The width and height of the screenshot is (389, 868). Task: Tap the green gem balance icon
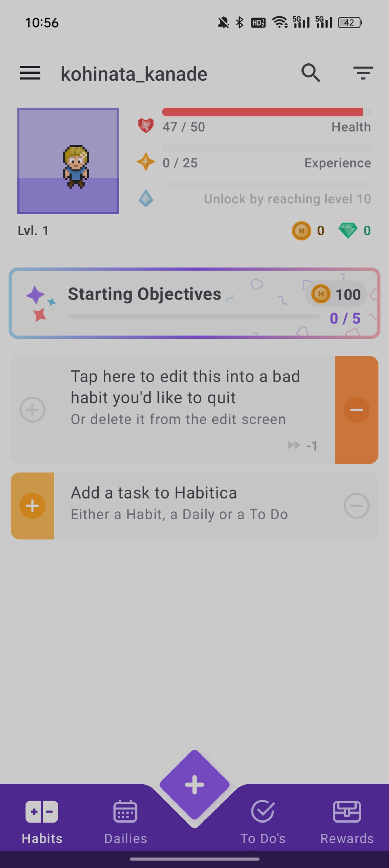coord(347,231)
